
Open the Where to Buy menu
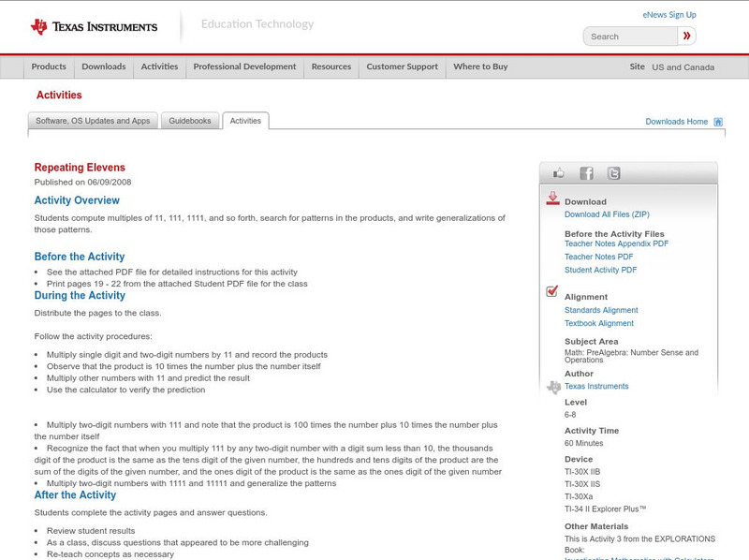[x=481, y=66]
